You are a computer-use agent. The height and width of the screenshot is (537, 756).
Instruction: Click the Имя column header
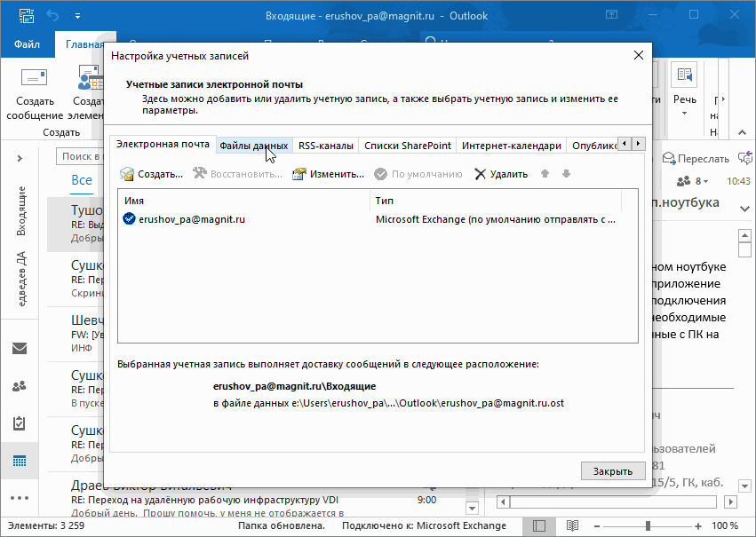(244, 201)
